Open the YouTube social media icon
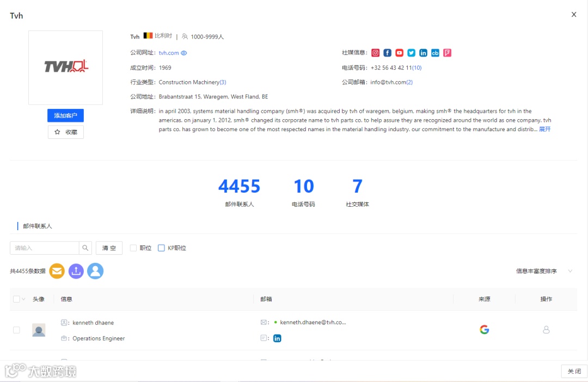The image size is (588, 382). pyautogui.click(x=400, y=53)
